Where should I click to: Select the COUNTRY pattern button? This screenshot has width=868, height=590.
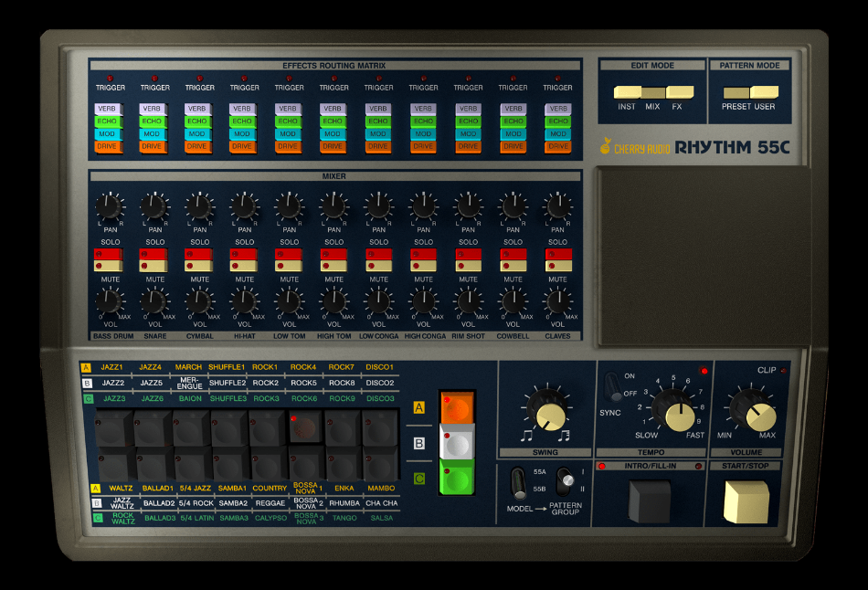click(268, 464)
